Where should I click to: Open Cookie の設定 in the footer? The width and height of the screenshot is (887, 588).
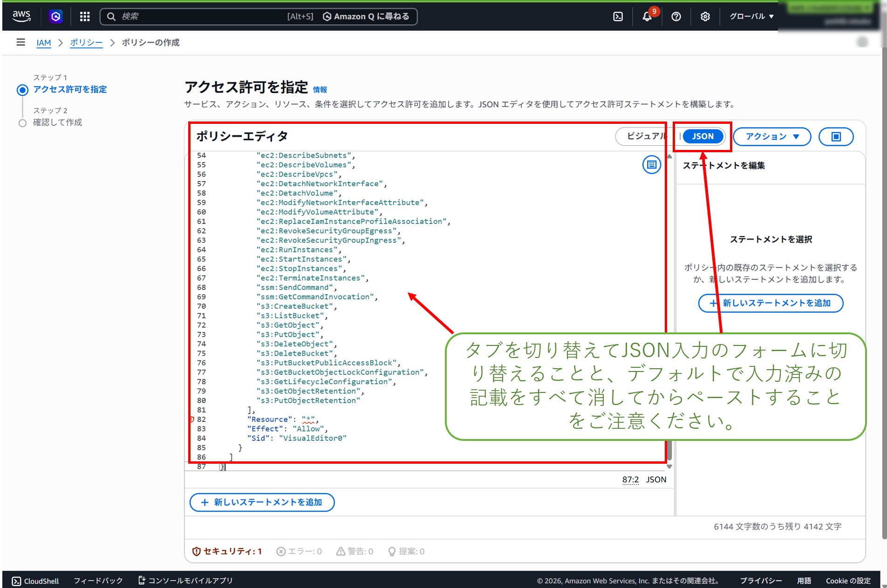click(848, 581)
